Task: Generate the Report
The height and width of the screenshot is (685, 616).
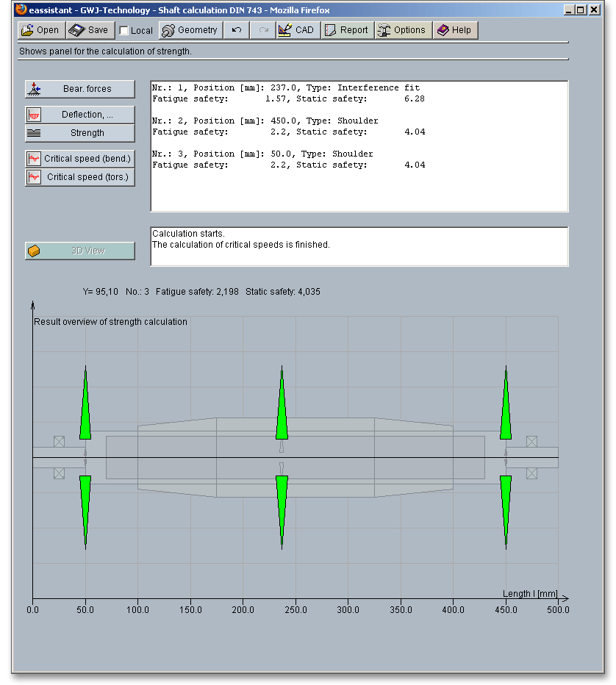Action: [346, 30]
